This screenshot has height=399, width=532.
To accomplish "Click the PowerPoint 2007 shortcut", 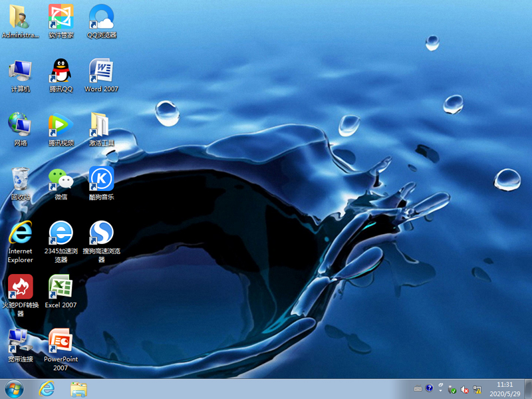I will pos(61,342).
